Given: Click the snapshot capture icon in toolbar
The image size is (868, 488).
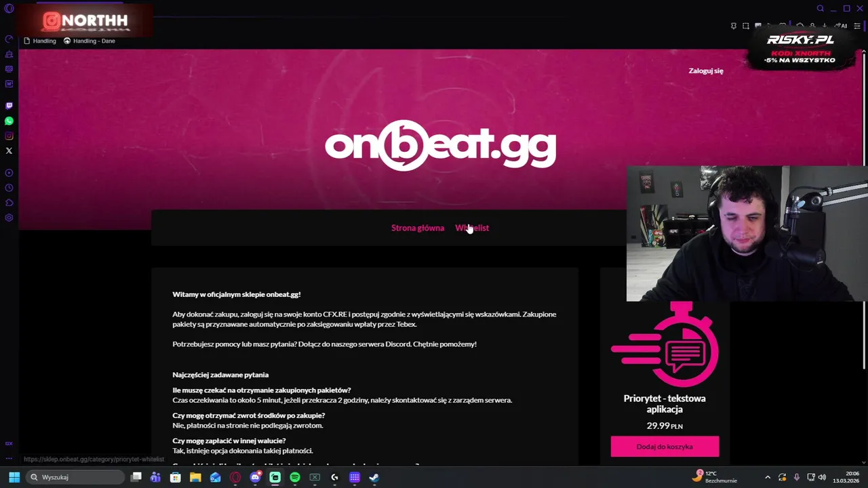Looking at the screenshot, I should coord(746,26).
